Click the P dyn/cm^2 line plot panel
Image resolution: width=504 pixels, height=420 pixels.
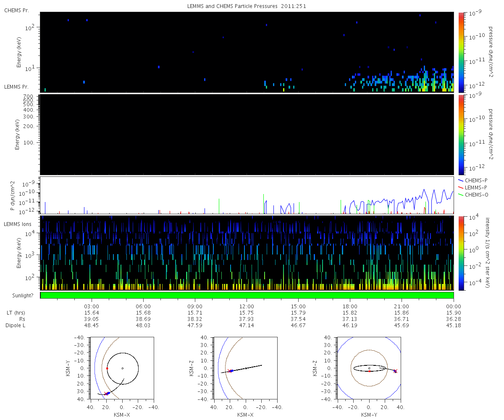point(247,195)
